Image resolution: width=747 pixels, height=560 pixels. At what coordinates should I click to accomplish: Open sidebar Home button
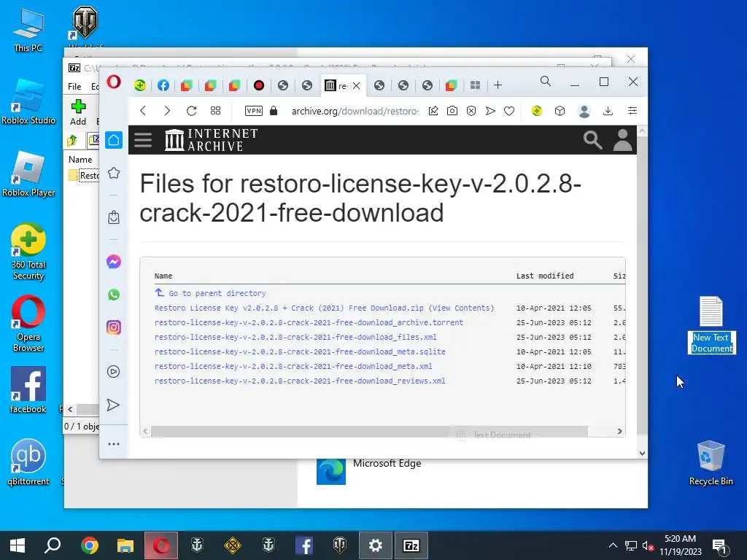[x=113, y=140]
